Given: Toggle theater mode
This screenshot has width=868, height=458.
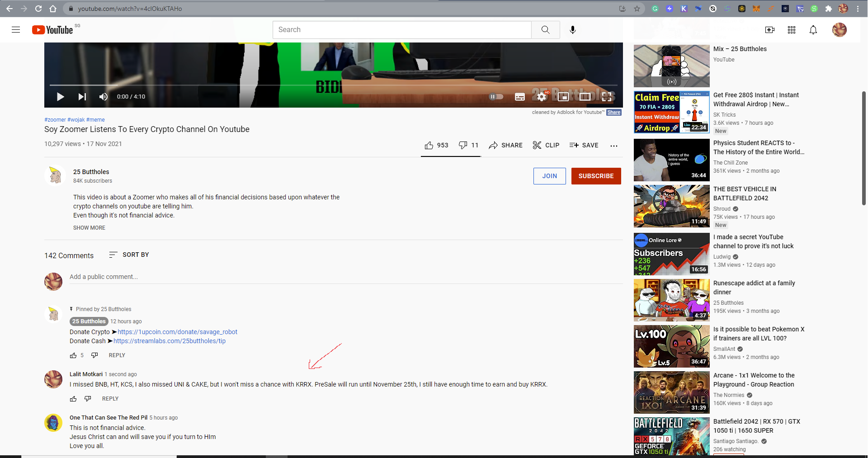Looking at the screenshot, I should point(585,97).
